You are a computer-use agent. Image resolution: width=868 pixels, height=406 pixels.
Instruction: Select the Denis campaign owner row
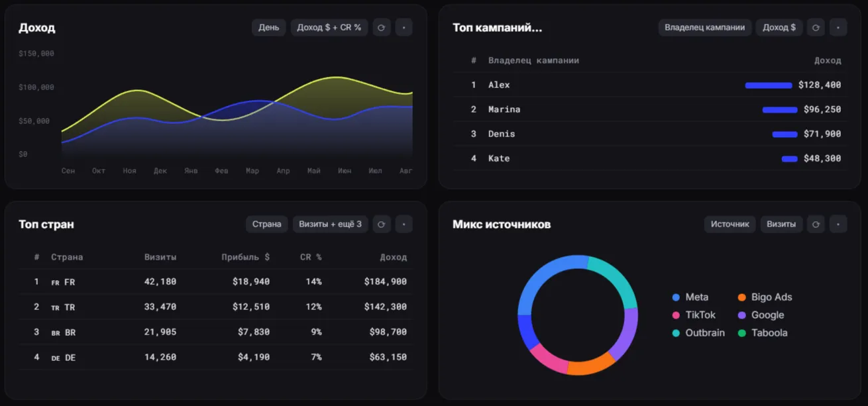[649, 134]
